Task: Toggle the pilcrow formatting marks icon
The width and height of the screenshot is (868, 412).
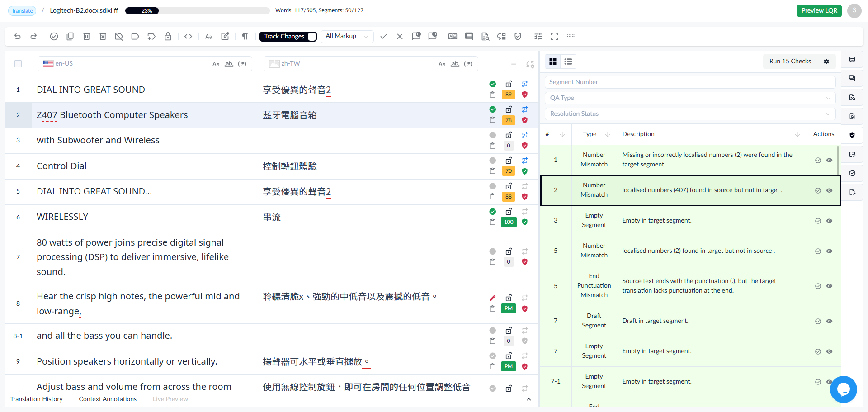Action: pos(245,37)
